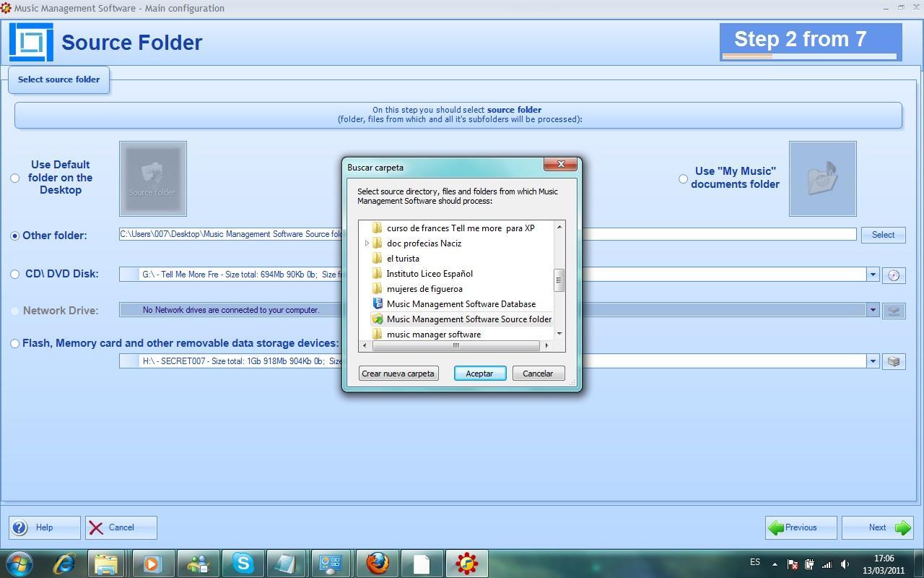Open the CD/DVD drive dropdown arrow

(873, 275)
